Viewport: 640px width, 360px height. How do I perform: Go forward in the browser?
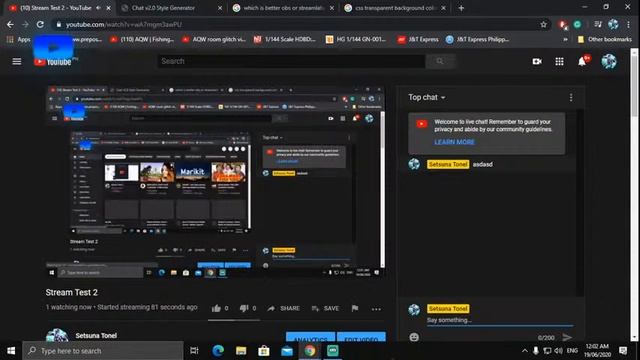[x=25, y=24]
